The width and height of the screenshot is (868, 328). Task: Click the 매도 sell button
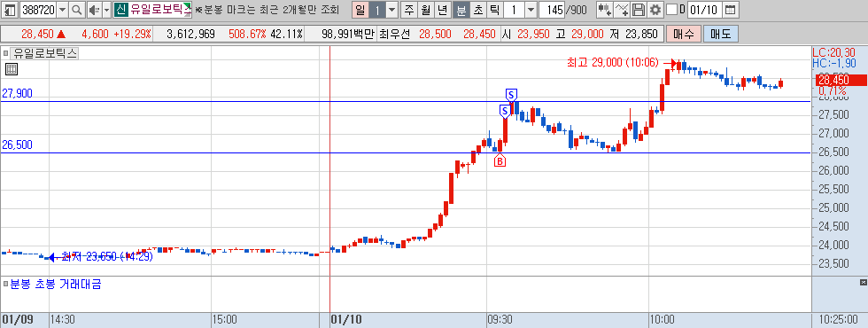(x=721, y=35)
